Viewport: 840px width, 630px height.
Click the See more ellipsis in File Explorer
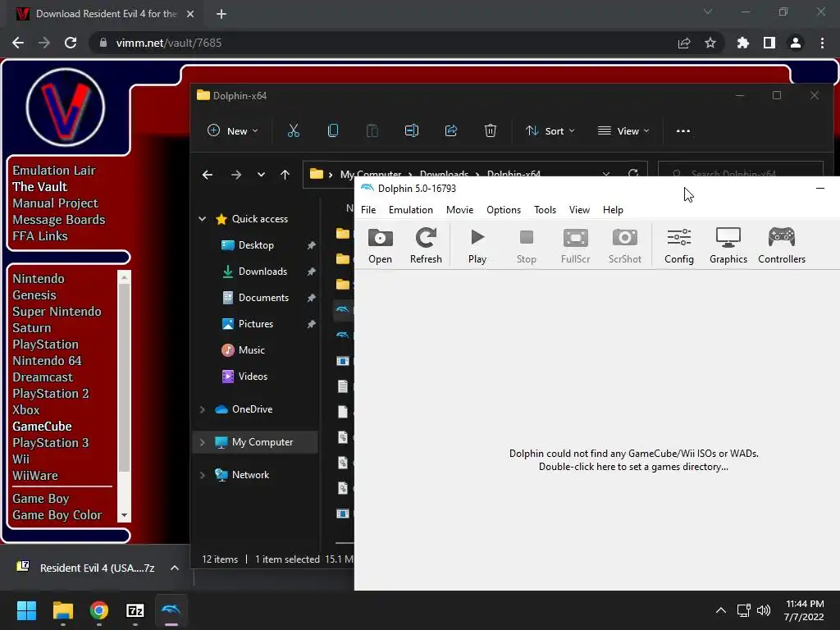pyautogui.click(x=683, y=130)
